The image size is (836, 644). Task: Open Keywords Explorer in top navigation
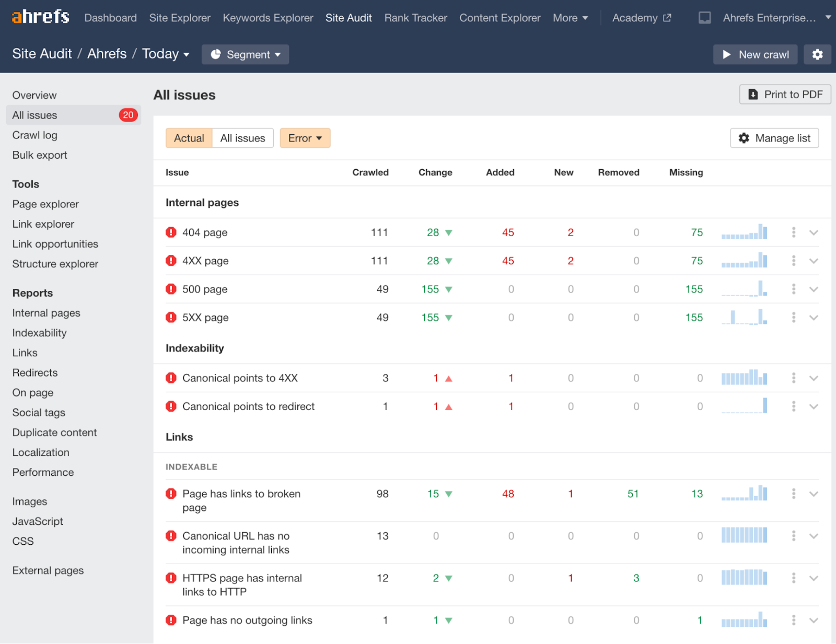(268, 18)
